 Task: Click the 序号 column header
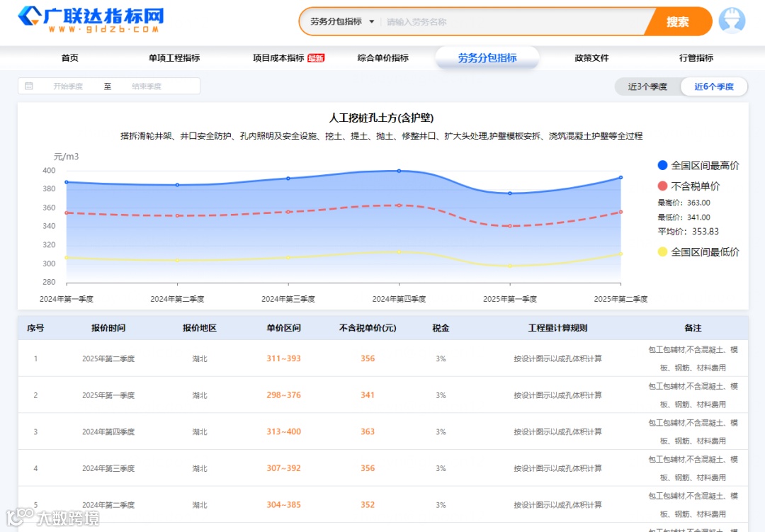(x=35, y=328)
